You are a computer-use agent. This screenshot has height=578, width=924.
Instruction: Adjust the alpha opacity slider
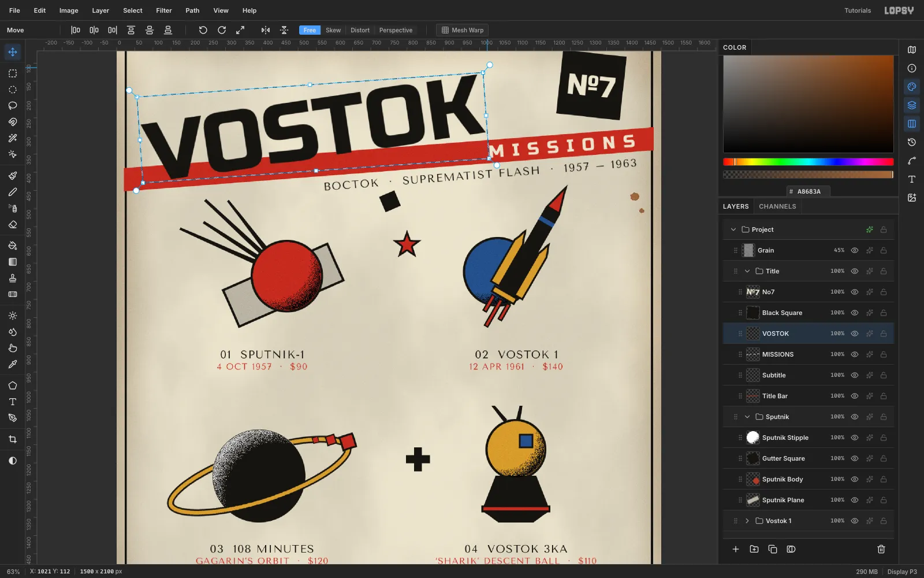coord(808,175)
